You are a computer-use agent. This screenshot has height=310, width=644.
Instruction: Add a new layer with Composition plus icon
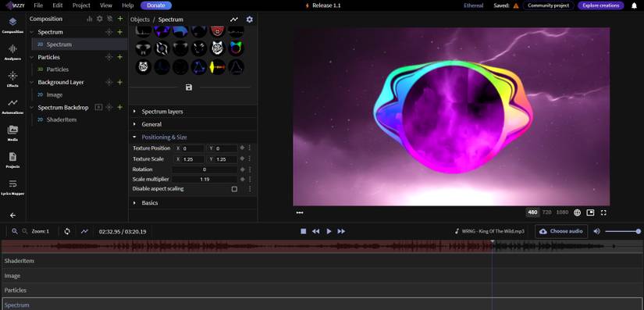(120, 19)
